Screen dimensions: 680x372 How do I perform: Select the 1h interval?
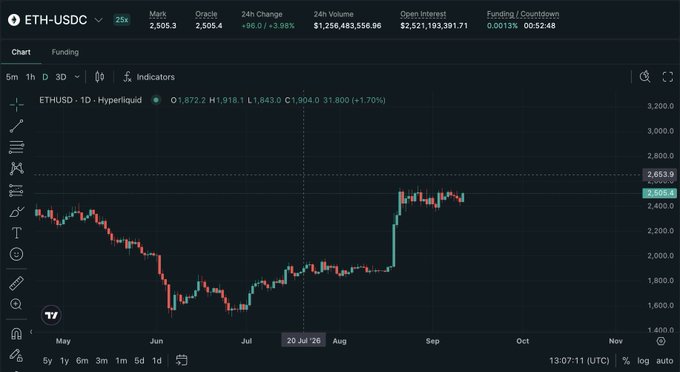click(30, 77)
